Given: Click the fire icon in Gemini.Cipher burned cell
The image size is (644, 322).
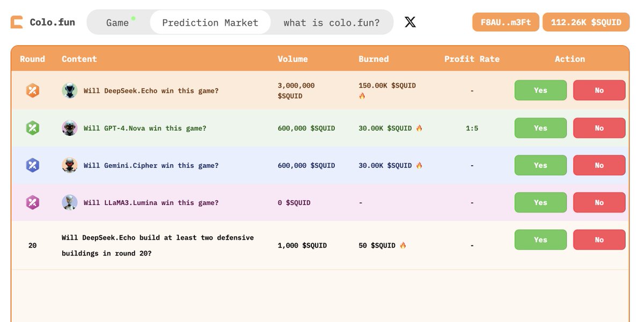Looking at the screenshot, I should tap(419, 165).
